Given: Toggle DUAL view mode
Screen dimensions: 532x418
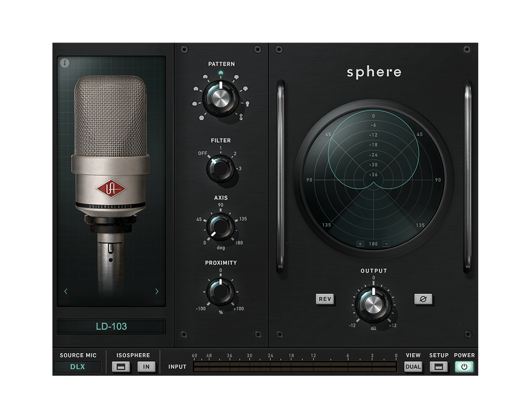Looking at the screenshot, I should click(412, 366).
